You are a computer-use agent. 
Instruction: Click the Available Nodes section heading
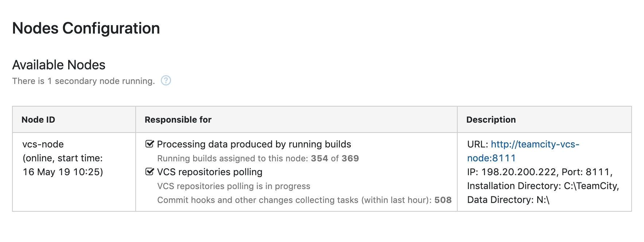[59, 65]
